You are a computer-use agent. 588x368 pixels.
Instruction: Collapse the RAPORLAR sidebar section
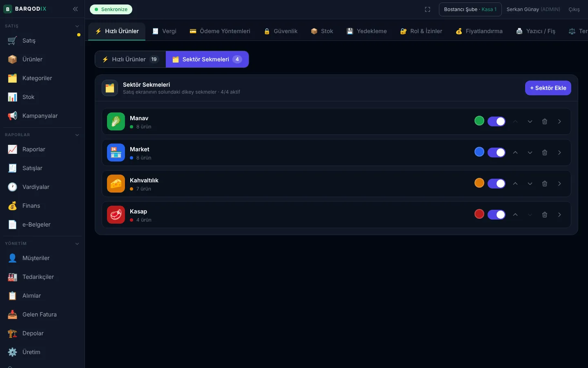[77, 135]
